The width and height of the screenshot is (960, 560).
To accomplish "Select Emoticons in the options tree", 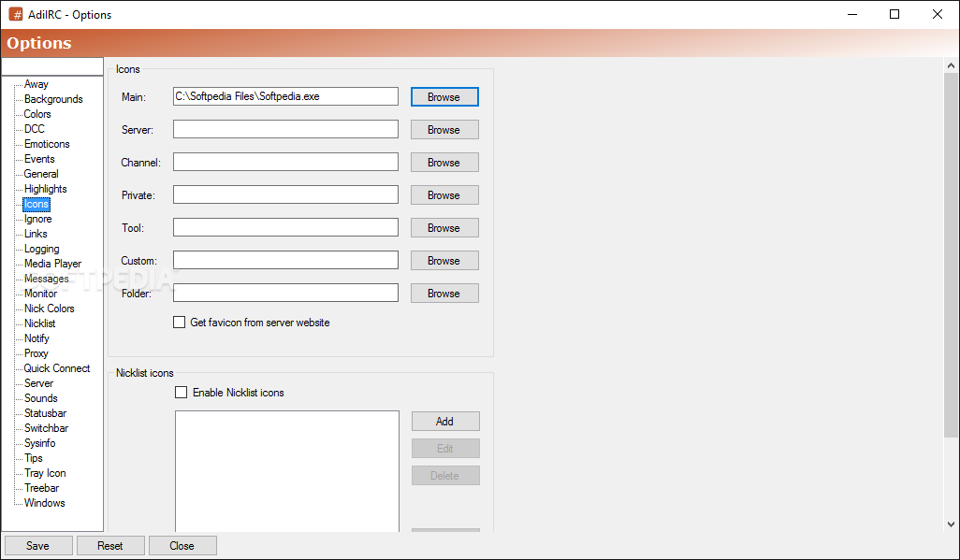I will (47, 144).
